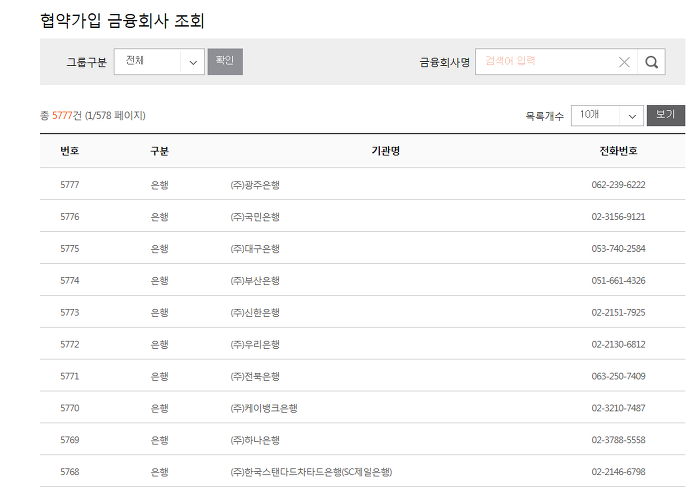Click row number 5772
The width and height of the screenshot is (700, 497).
(x=70, y=345)
